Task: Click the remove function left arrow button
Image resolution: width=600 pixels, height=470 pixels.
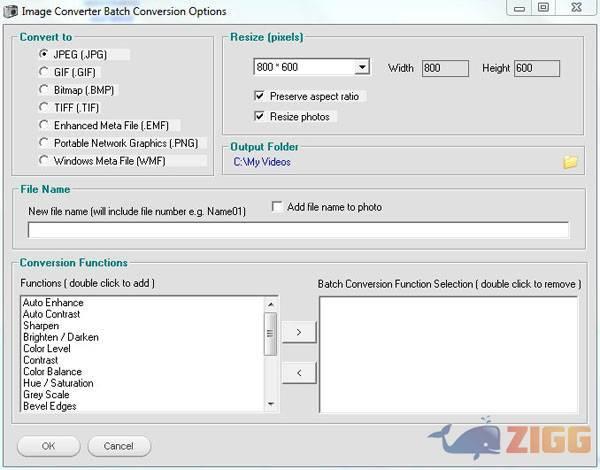Action: 298,372
